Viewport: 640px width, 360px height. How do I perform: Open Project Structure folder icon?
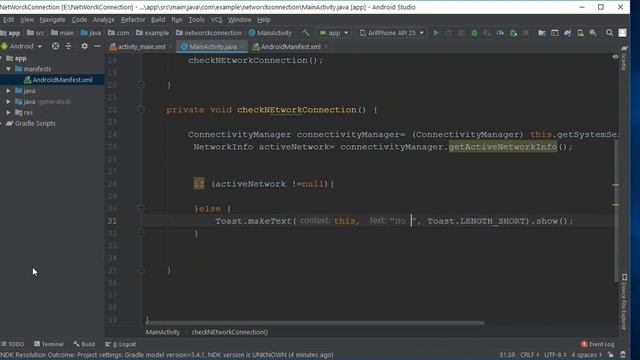(x=542, y=33)
